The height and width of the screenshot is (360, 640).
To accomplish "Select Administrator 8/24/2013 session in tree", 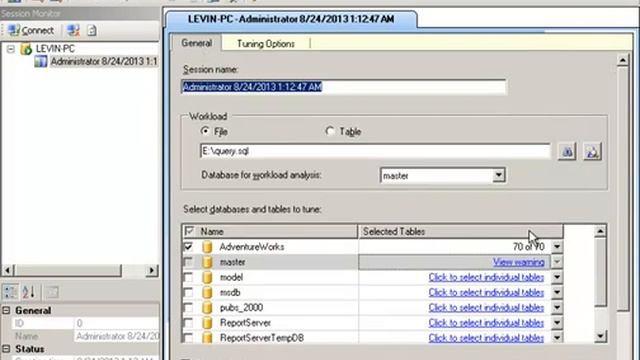I will 104,62.
